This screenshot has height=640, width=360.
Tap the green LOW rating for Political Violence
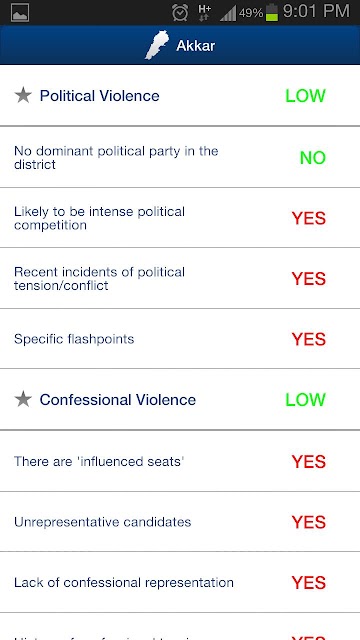tap(305, 96)
